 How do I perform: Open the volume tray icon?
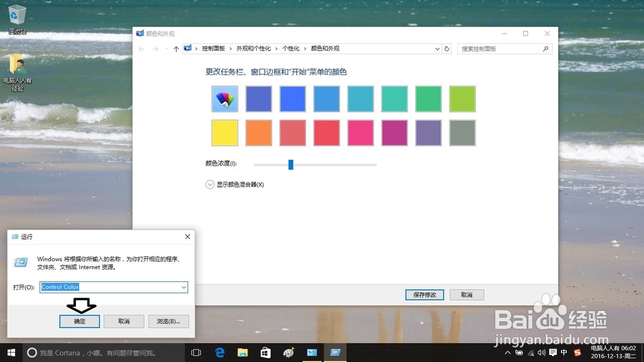(542, 352)
